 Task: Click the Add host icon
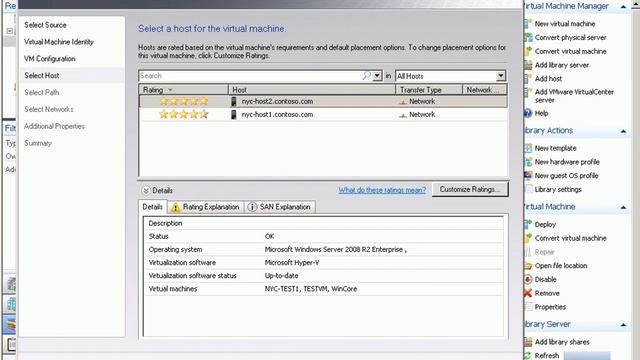(528, 78)
